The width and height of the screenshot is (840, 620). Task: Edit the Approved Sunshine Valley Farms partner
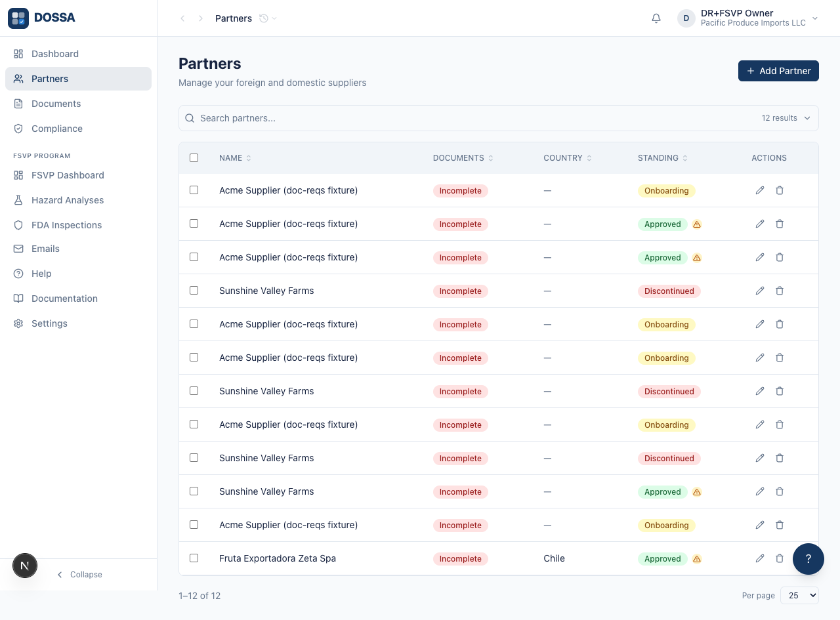[x=760, y=491]
